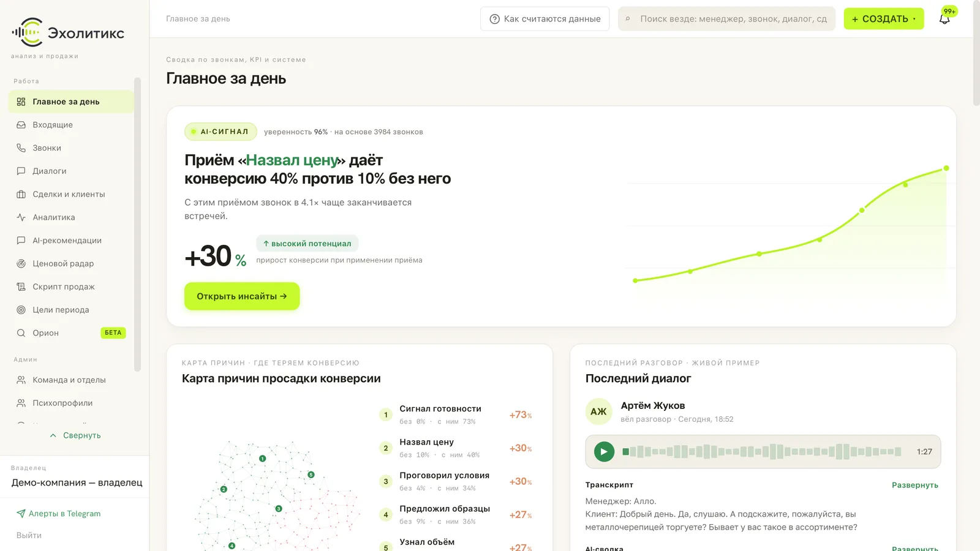The height and width of the screenshot is (551, 980).
Task: Click the Орион search icon
Action: click(x=21, y=333)
